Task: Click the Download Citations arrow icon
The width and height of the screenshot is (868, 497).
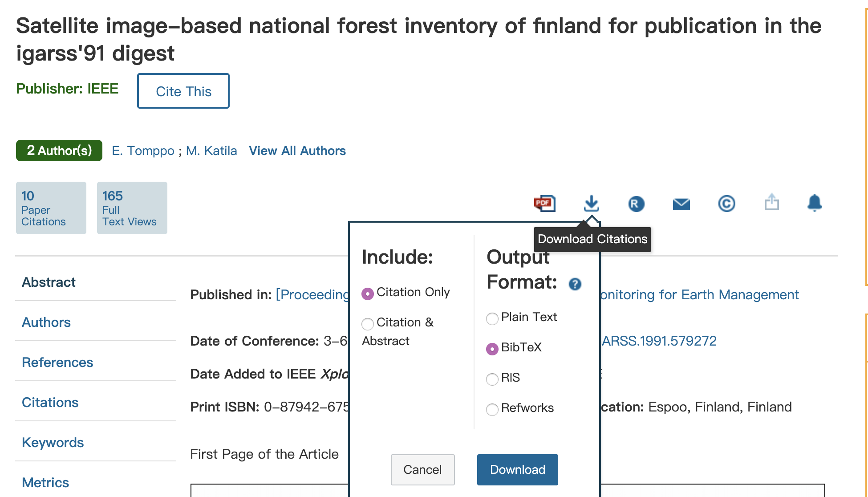Action: click(591, 204)
